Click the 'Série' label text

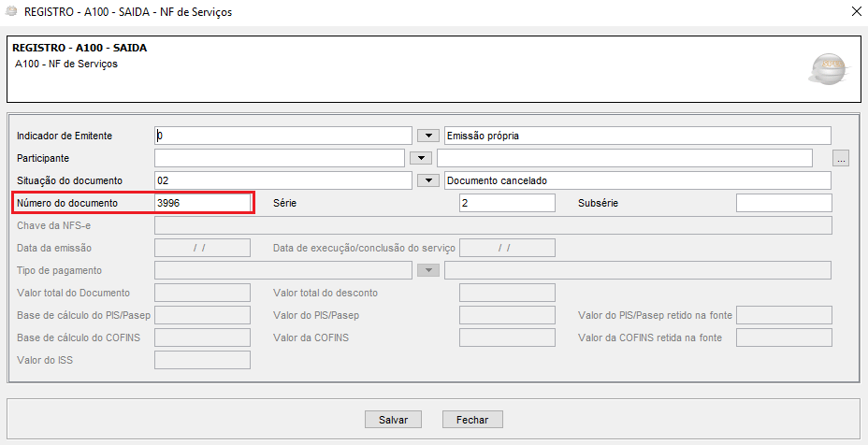point(284,203)
